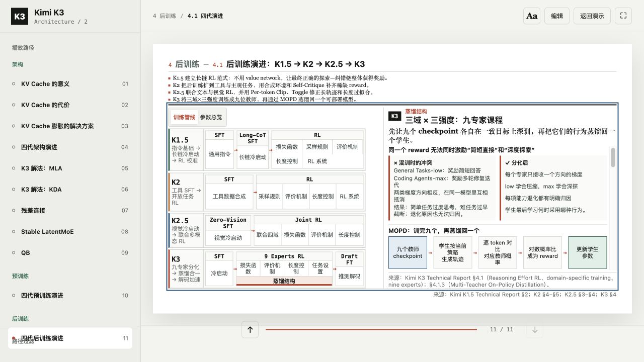Click 通用指令 cell under K1.5 SFT
Viewport: 644px width, 362px height.
coord(220,154)
